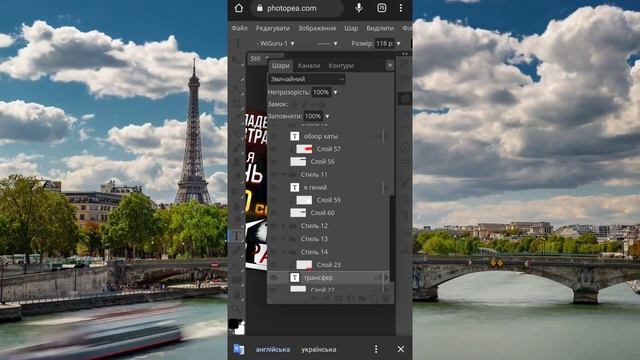Click the layers panel vertical scrollbar
This screenshot has height=360, width=640.
tap(392, 238)
